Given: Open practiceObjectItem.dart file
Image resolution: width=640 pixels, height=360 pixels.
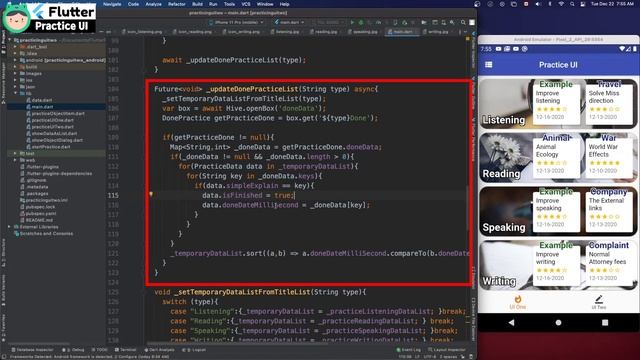Looking at the screenshot, I should click(x=58, y=113).
